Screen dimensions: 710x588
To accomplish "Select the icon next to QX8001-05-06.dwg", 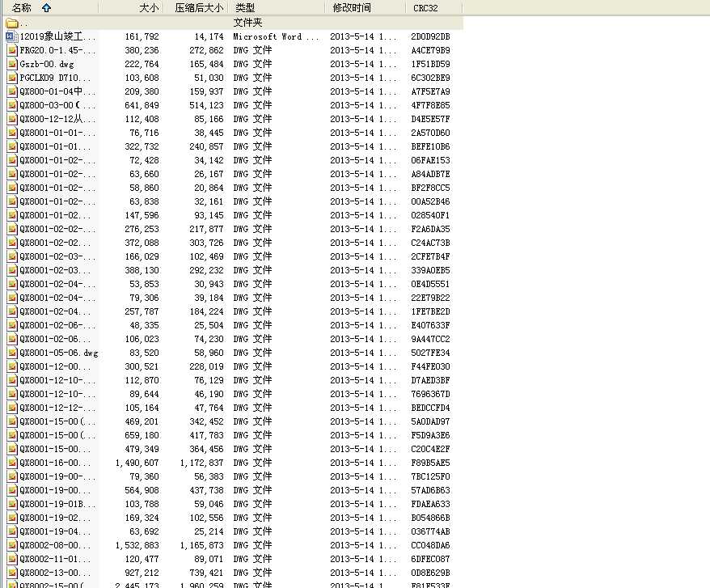I will point(13,353).
